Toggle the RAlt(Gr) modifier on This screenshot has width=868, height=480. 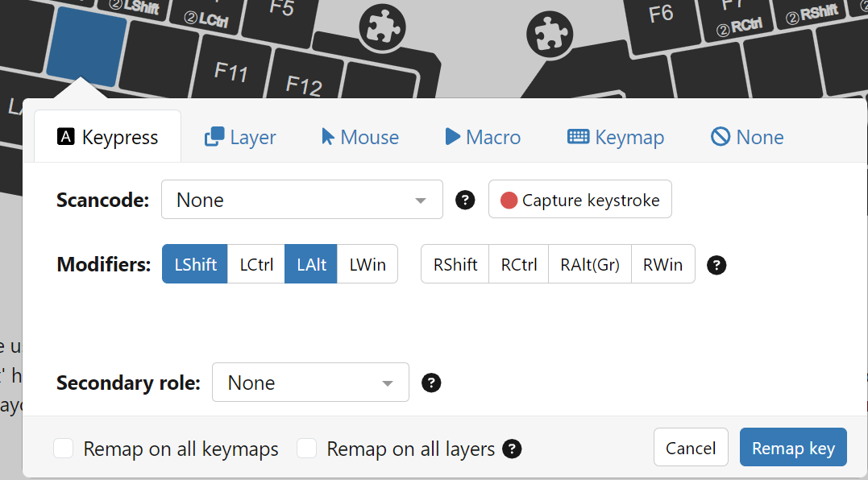coord(590,264)
